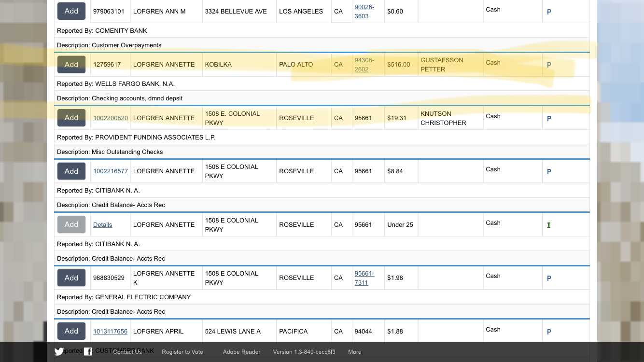Select Reported By: COMENITY BANK line
Viewport: 644px width, 362px height.
[x=102, y=30]
